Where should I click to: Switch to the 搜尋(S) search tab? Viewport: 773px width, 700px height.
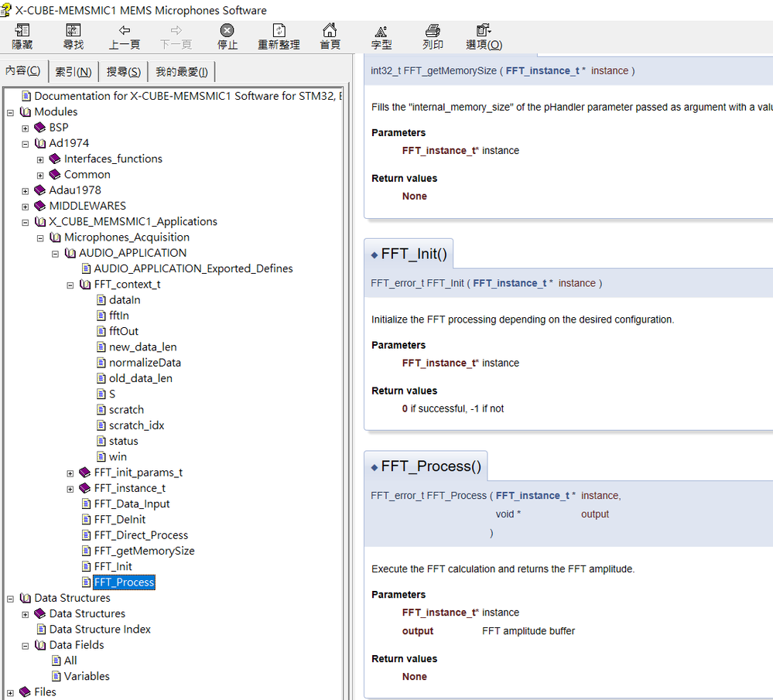(124, 72)
